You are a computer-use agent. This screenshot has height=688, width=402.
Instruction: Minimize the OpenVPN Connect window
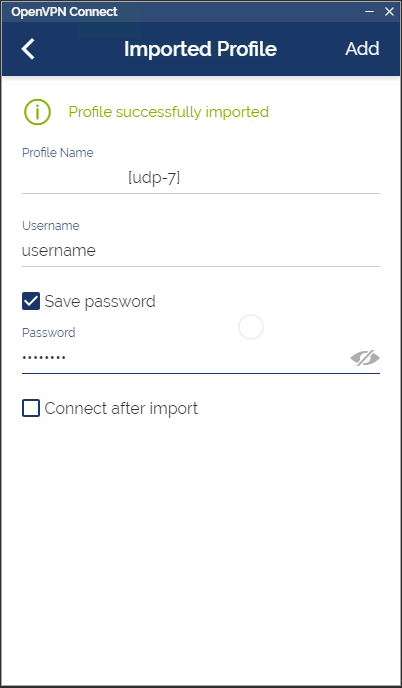[370, 12]
